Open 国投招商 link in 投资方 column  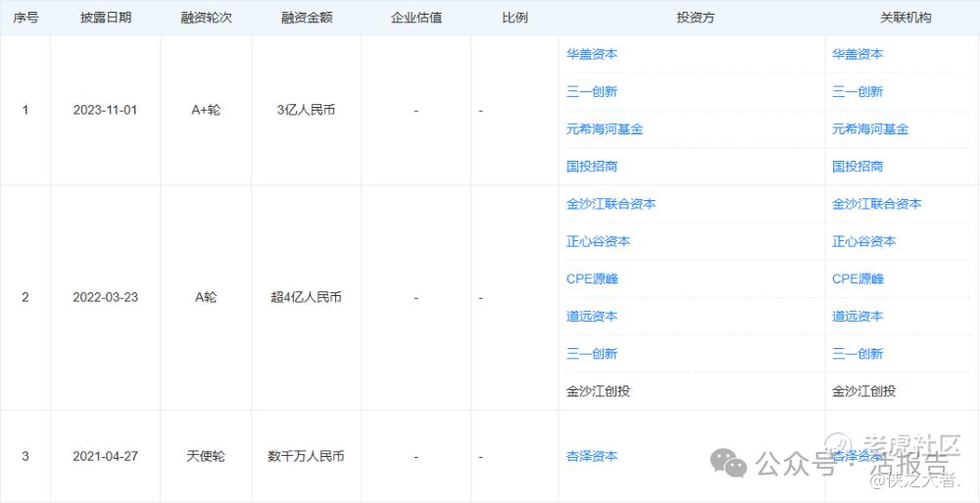click(x=591, y=167)
